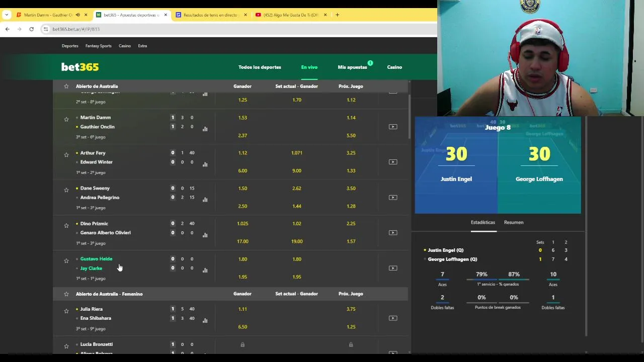The image size is (644, 362).
Task: Switch to Resultados de tenis en directo tab
Action: pyautogui.click(x=211, y=15)
